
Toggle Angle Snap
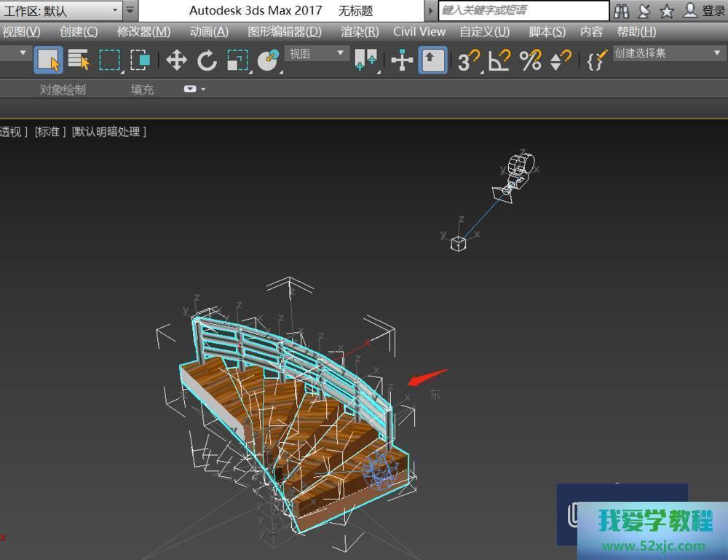coord(499,60)
